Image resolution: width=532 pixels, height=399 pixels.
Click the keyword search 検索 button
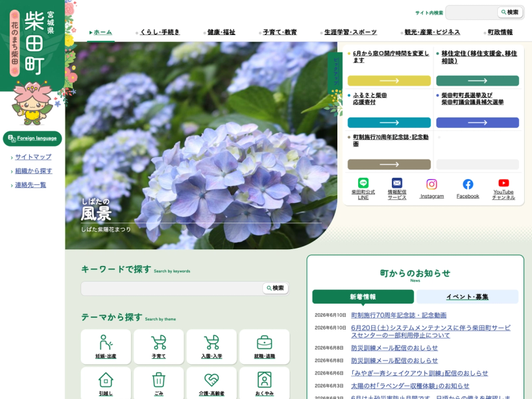point(275,288)
